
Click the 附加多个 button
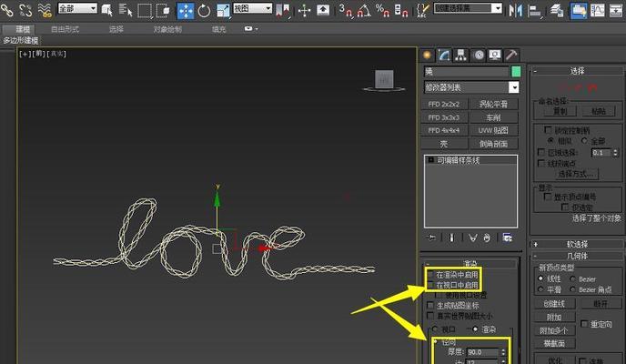coord(554,330)
